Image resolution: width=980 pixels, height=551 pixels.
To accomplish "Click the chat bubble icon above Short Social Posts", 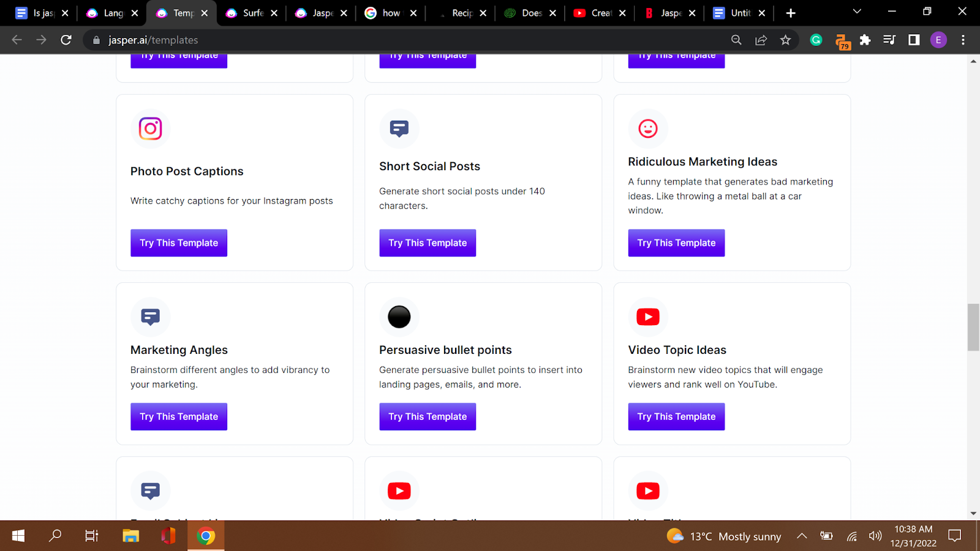I will pyautogui.click(x=399, y=129).
